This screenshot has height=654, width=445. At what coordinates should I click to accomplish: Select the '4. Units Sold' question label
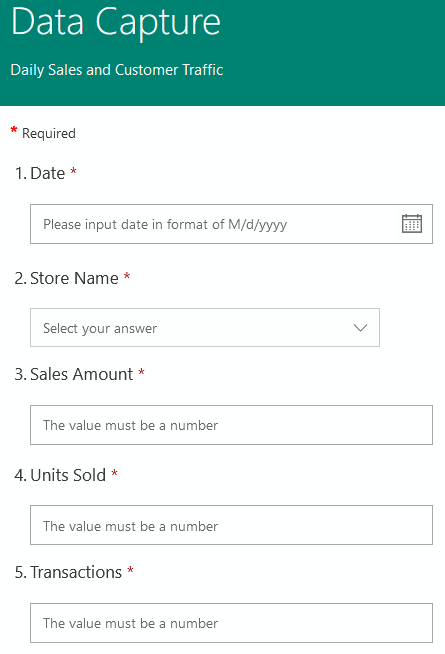coord(60,475)
